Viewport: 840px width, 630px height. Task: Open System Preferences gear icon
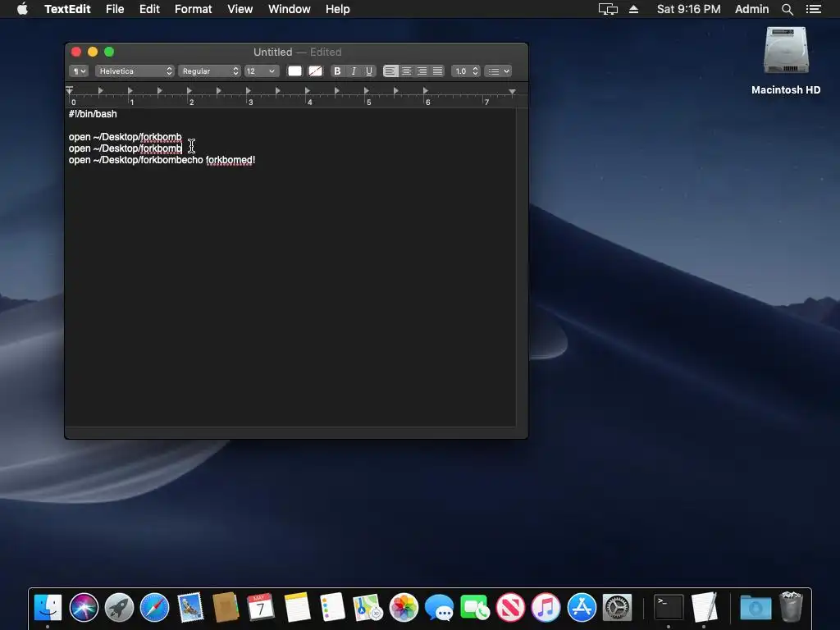(x=617, y=608)
